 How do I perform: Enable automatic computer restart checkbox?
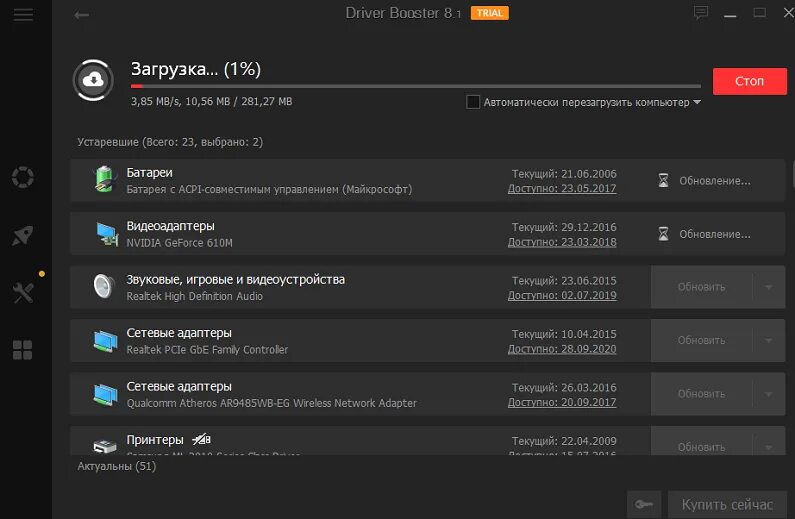[473, 102]
